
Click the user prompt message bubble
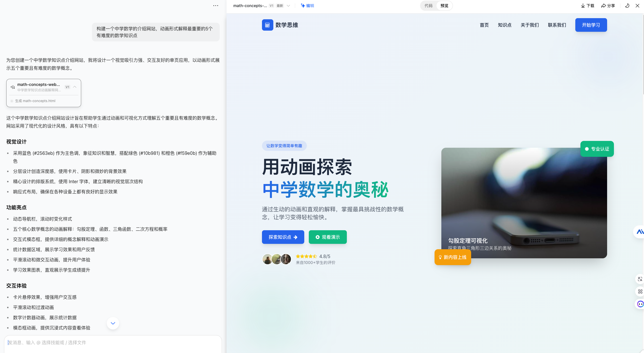tap(156, 32)
